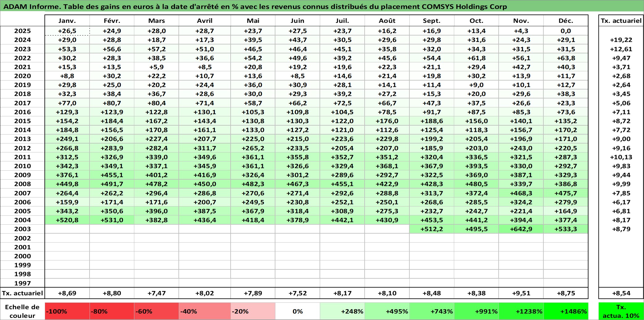Select the +7,47 March actuarial rate

(x=157, y=293)
